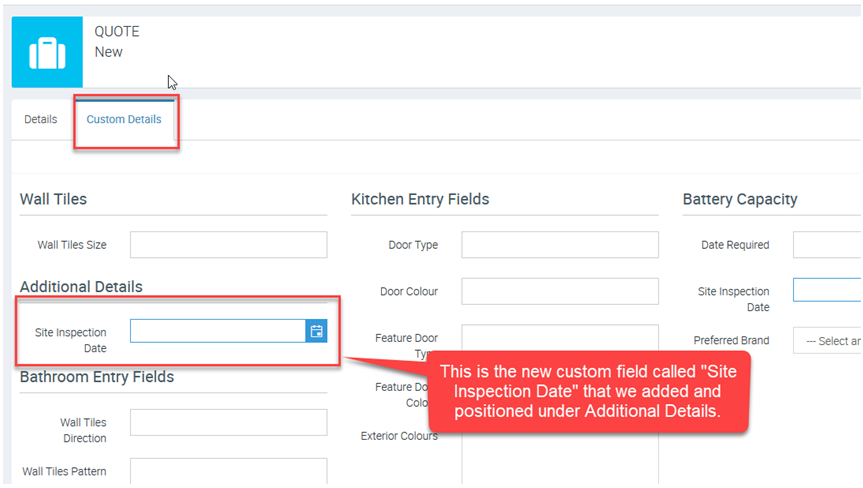Image resolution: width=863 pixels, height=488 pixels.
Task: Click into the Door Type field
Action: [x=559, y=245]
